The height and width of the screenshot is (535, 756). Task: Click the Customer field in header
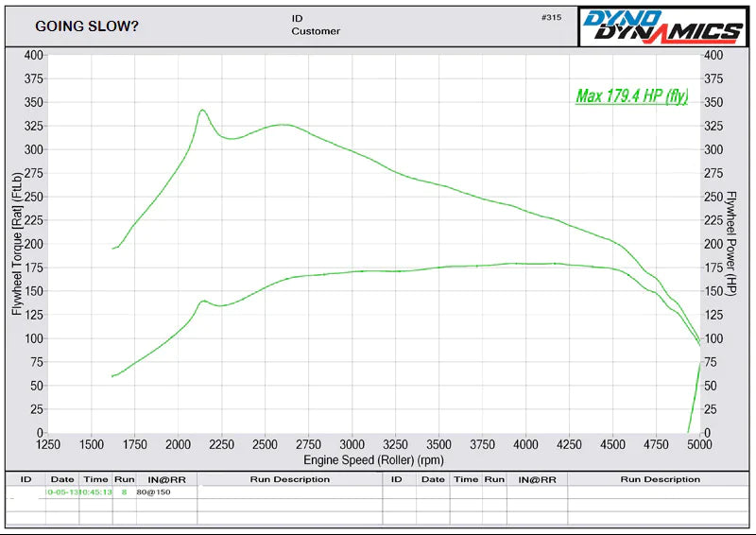(x=316, y=31)
